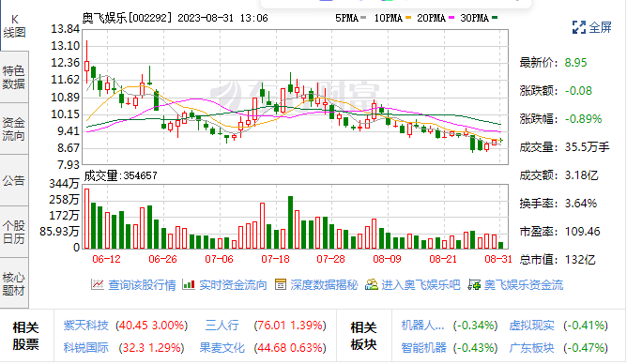This screenshot has height=364, width=627.
Task: Open the K线图 tab
Action: pyautogui.click(x=14, y=26)
